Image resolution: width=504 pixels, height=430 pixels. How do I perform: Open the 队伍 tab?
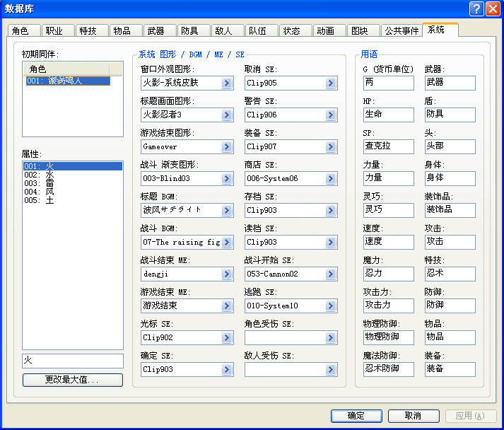coord(262,31)
